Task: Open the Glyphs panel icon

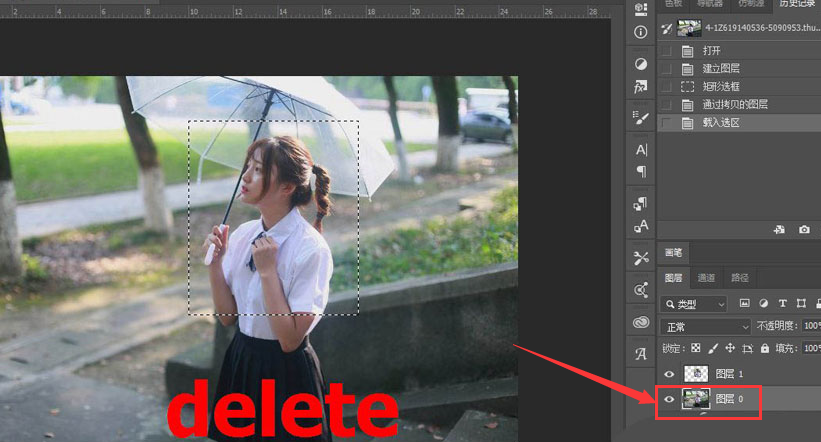Action: [x=641, y=354]
